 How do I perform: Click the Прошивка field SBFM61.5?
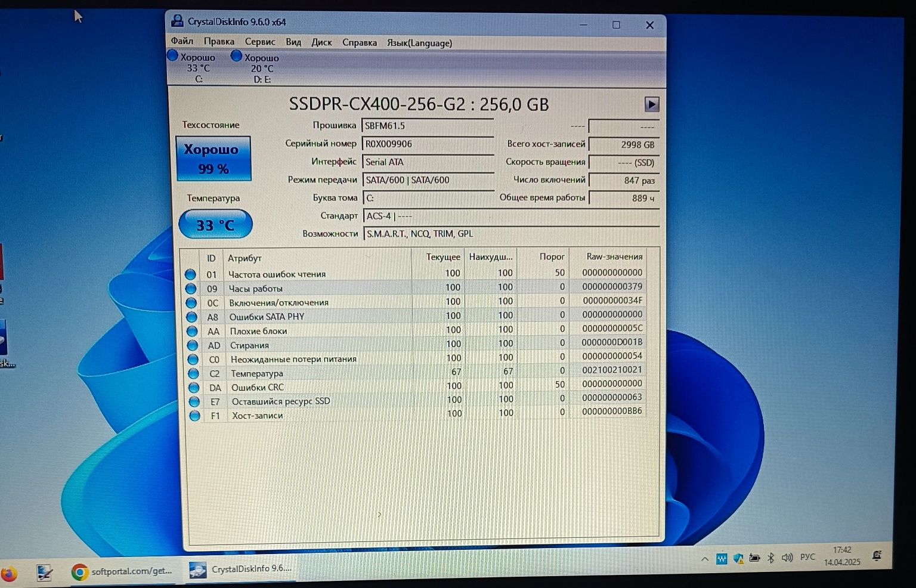pos(428,126)
